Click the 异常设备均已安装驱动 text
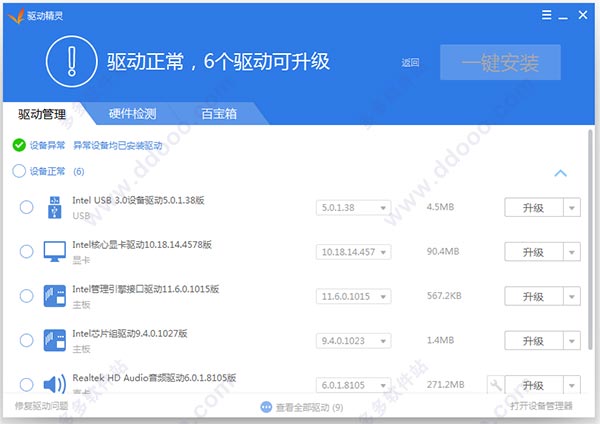Image resolution: width=600 pixels, height=424 pixels. click(117, 145)
